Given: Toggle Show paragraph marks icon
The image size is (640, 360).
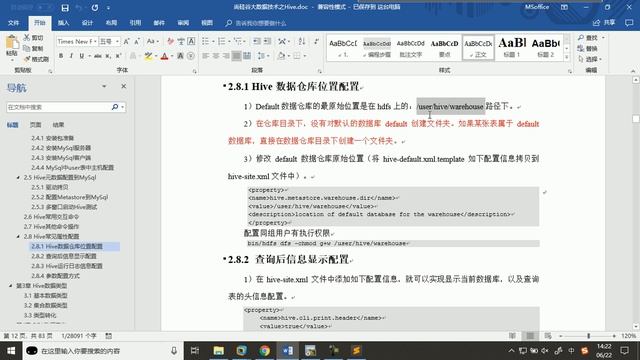Looking at the screenshot, I should pyautogui.click(x=316, y=41).
